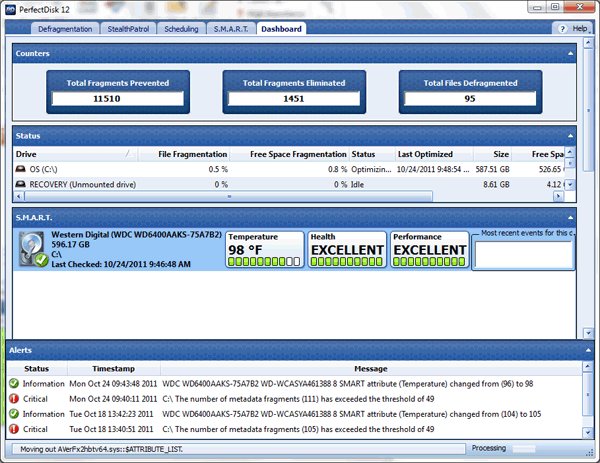The height and width of the screenshot is (463, 600).
Task: Click Status table scroll up arrow
Action: click(x=570, y=152)
